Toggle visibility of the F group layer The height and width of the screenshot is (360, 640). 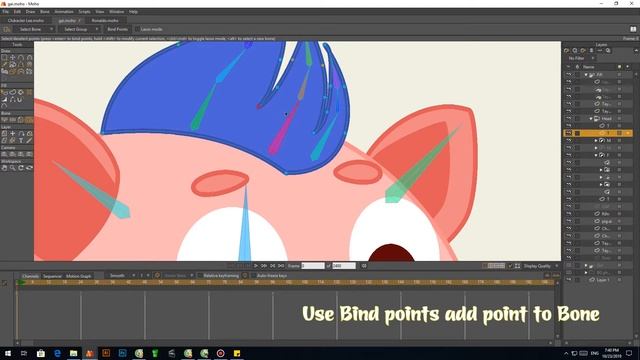[569, 155]
